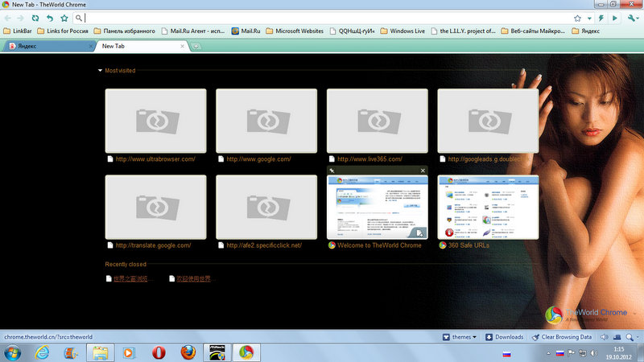The image size is (644, 362).
Task: Open the live365.com link
Action: point(369,159)
